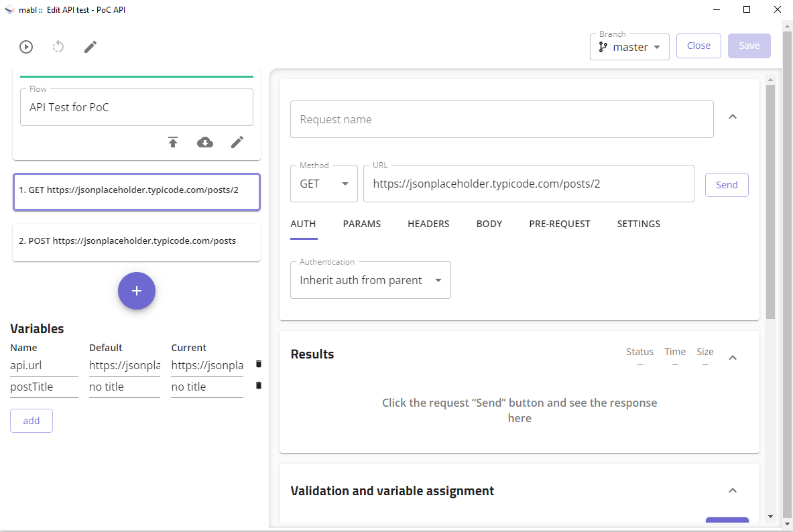Image resolution: width=793 pixels, height=532 pixels.
Task: Collapse the Results section
Action: click(x=733, y=358)
